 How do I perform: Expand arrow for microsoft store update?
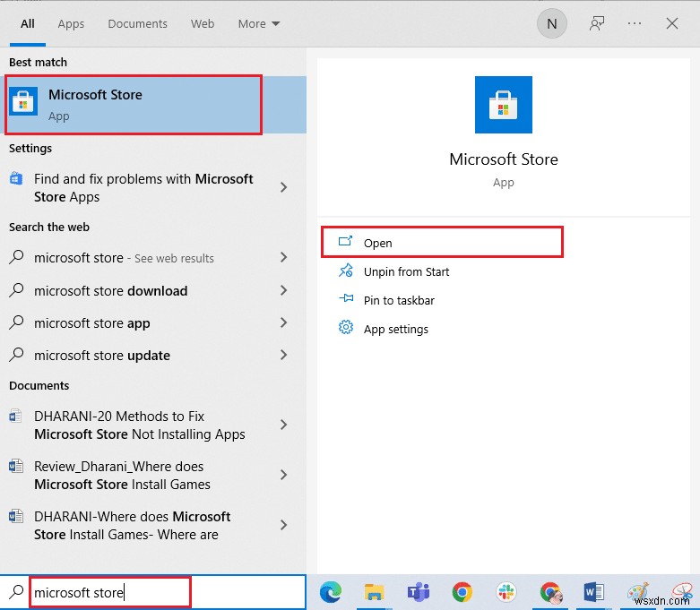(283, 356)
